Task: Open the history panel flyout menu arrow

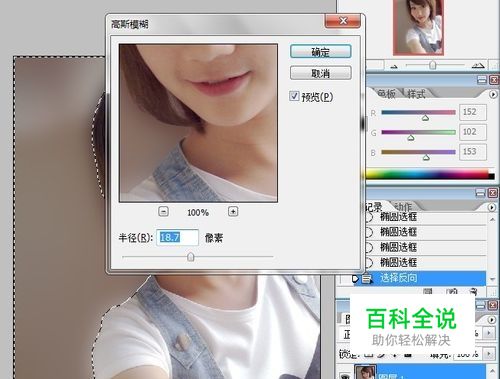Action: point(492,207)
